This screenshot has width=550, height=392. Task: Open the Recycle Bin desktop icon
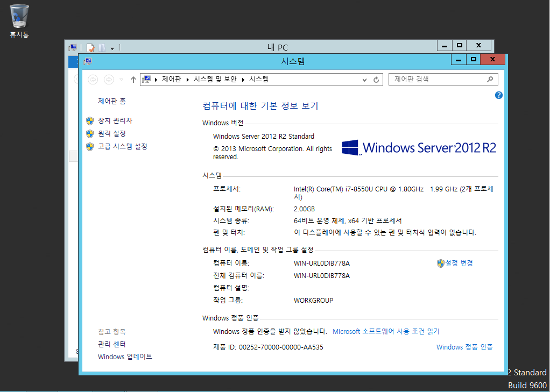click(x=19, y=21)
